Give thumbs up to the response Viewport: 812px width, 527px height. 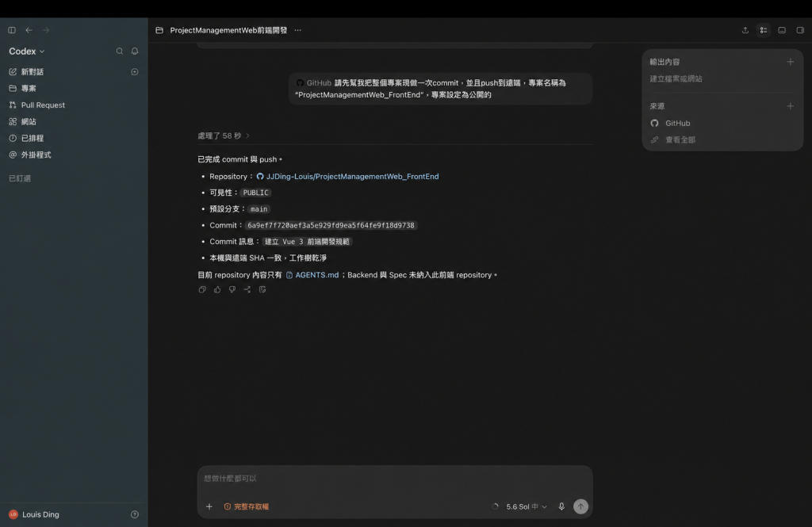tap(217, 289)
